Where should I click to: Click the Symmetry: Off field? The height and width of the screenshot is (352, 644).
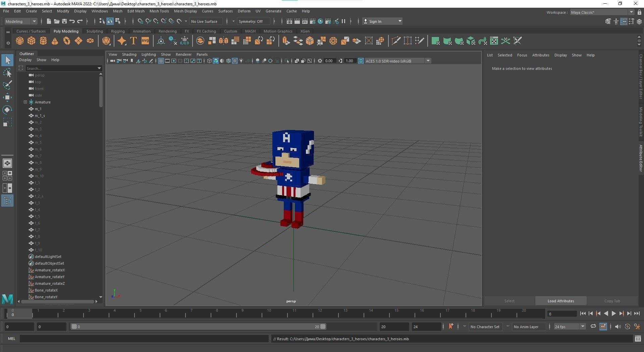[x=253, y=21]
